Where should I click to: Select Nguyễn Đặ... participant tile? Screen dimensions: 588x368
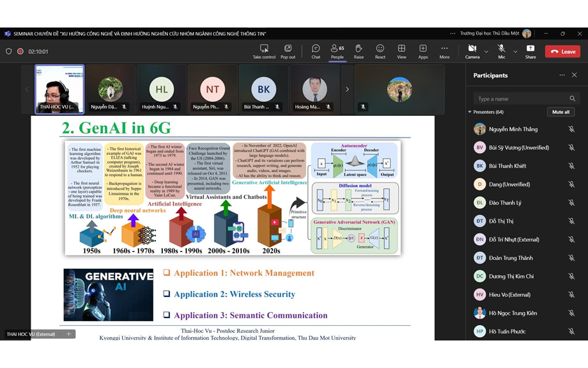[x=110, y=89]
